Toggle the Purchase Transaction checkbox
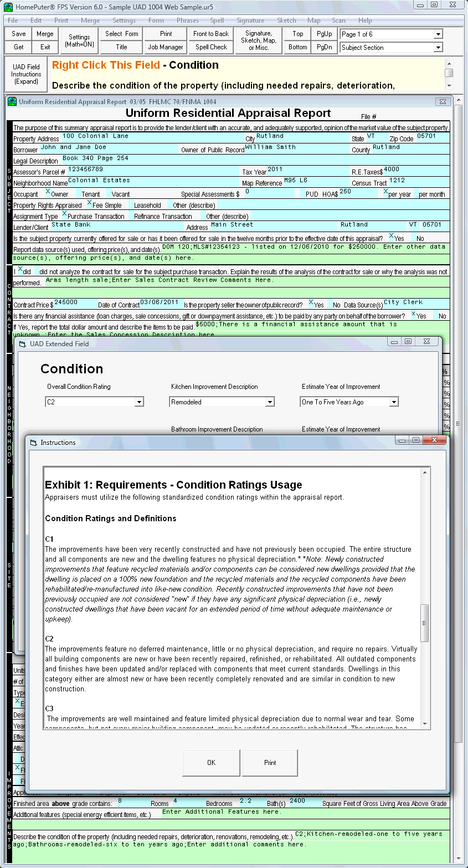The width and height of the screenshot is (468, 868). click(64, 214)
